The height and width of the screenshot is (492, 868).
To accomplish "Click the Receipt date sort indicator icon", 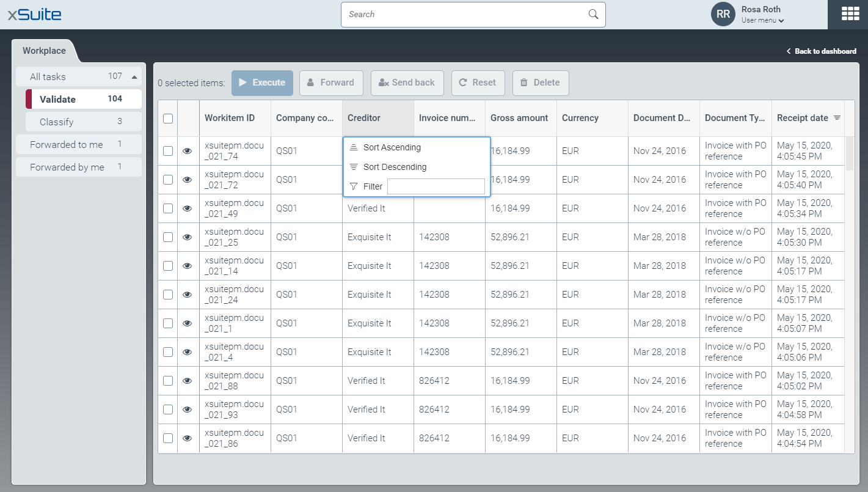I will (837, 118).
